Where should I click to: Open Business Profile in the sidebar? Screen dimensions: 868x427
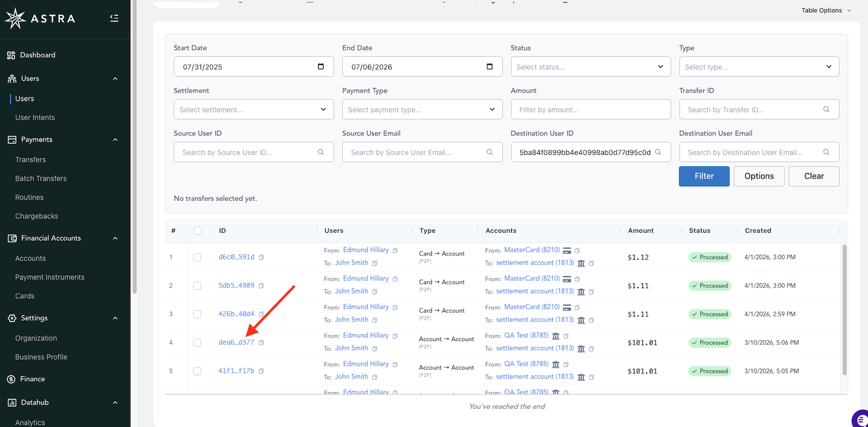pyautogui.click(x=41, y=357)
